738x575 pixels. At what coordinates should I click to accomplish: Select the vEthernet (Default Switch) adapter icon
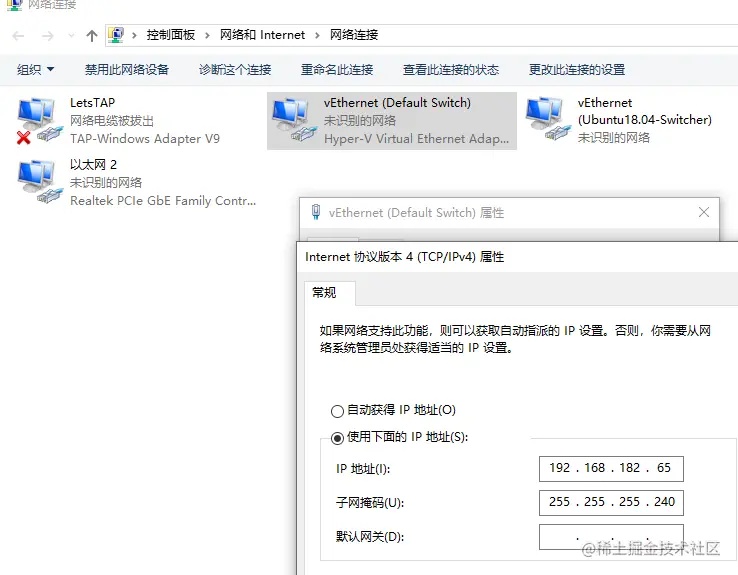[294, 120]
